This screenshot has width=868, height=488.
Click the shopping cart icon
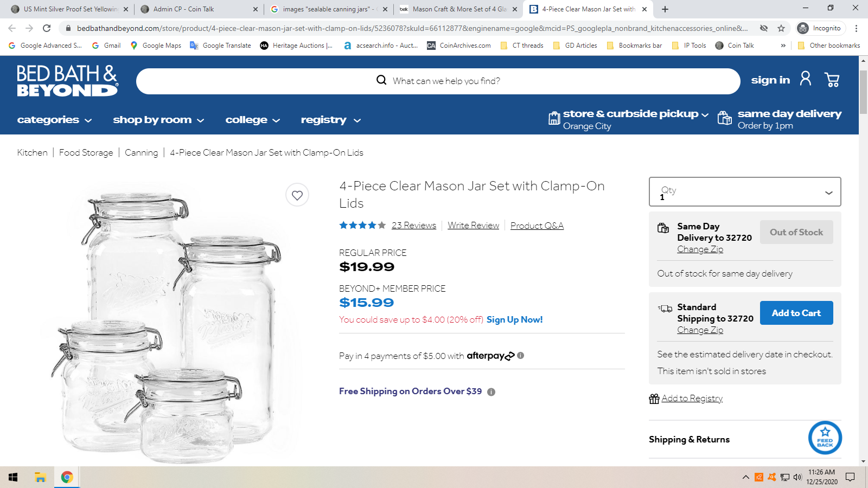point(832,80)
